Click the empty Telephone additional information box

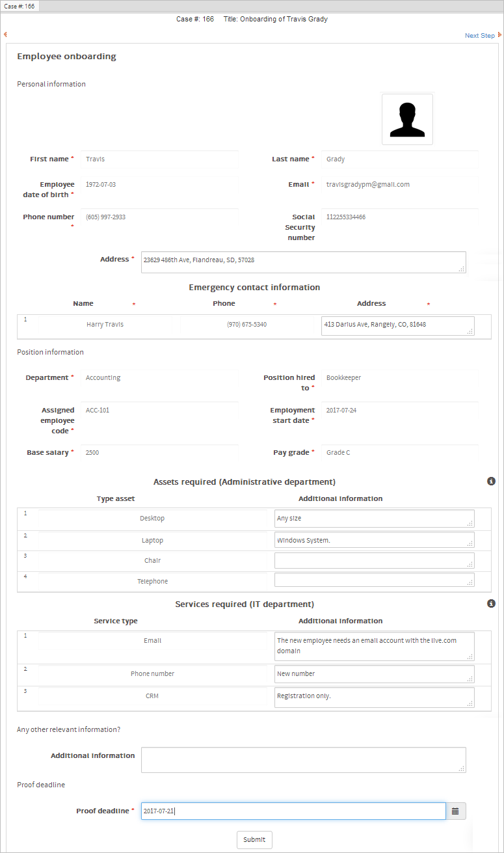(x=374, y=580)
